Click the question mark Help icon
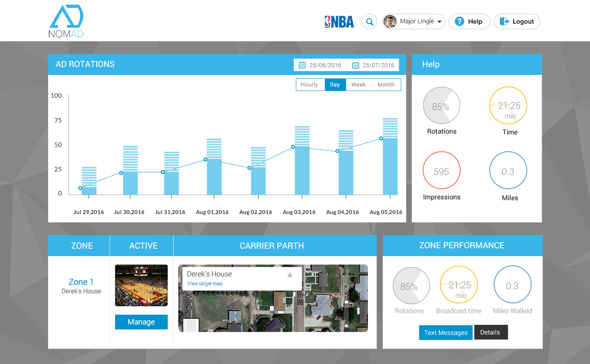Viewport: 590px width, 364px height. [x=460, y=21]
